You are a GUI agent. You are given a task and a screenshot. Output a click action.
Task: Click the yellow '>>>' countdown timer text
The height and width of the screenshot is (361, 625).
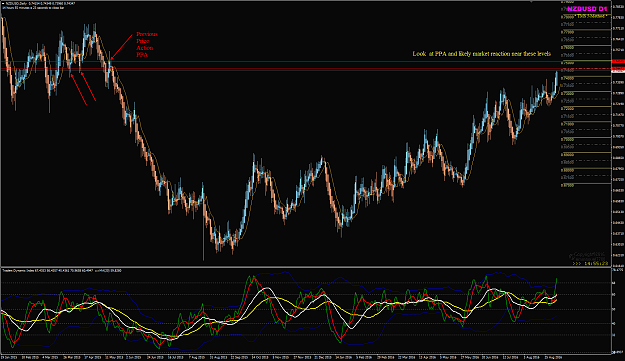point(590,263)
